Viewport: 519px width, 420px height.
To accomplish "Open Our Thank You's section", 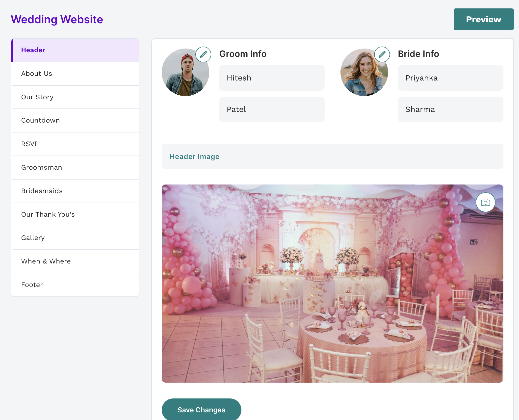I will tap(75, 214).
